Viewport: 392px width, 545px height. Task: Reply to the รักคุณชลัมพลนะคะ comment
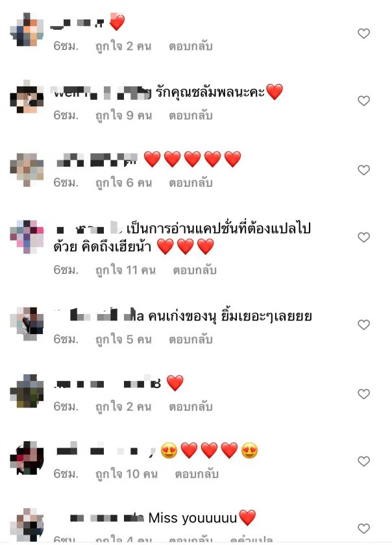tap(191, 115)
